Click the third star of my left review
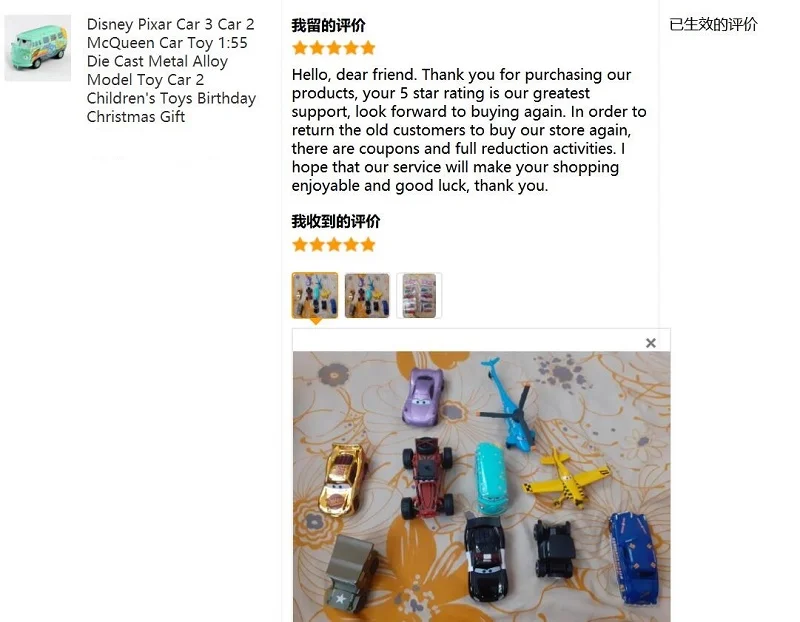Viewport: 800px width, 622px height. 334,48
